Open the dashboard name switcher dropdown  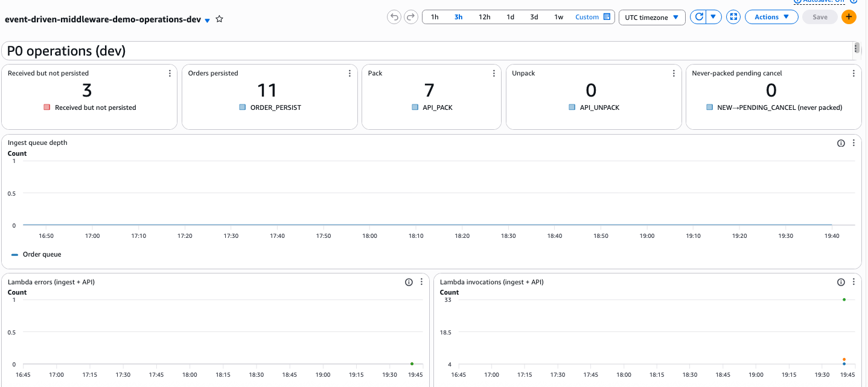[x=207, y=20]
